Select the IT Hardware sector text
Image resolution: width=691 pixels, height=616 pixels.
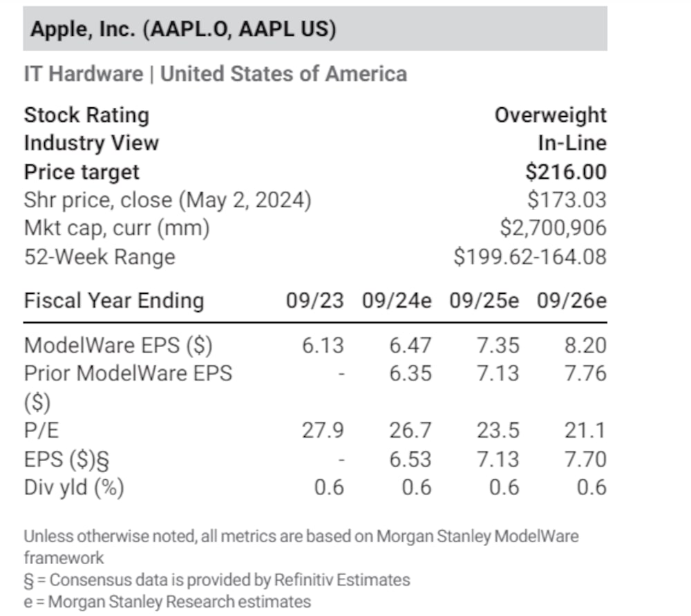[83, 74]
